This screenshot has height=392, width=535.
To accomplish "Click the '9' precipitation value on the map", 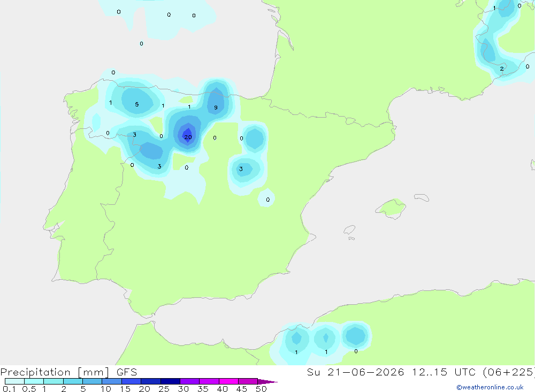I will [216, 107].
